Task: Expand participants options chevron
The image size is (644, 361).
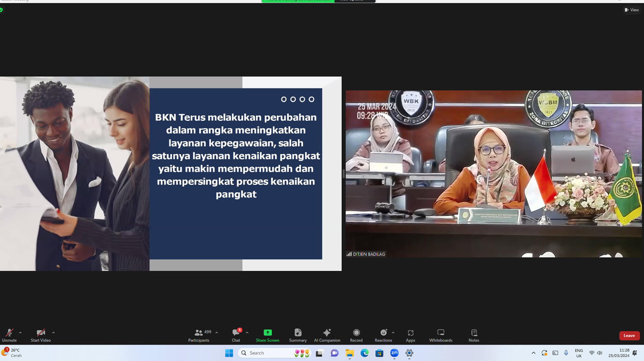Action: pos(217,333)
